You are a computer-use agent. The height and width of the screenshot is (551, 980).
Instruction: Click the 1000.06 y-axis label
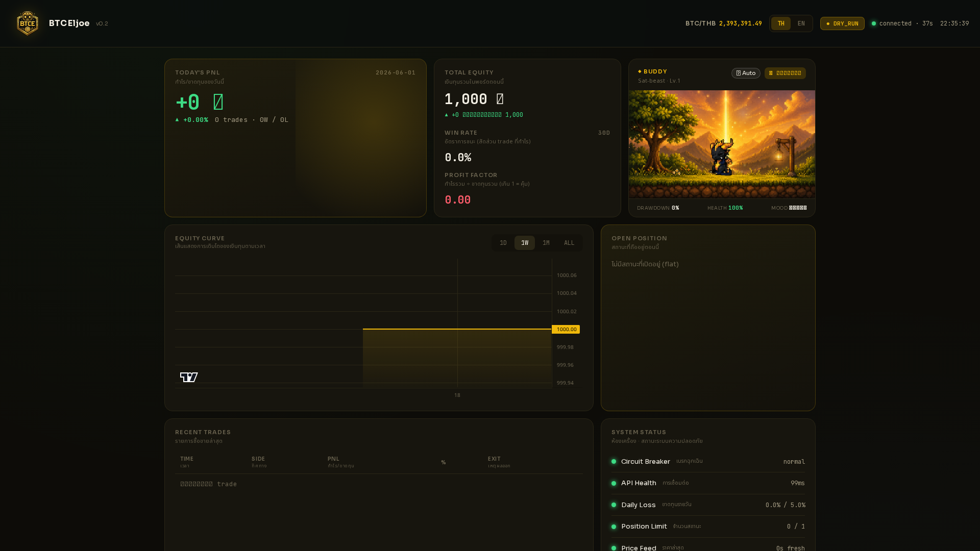click(567, 275)
